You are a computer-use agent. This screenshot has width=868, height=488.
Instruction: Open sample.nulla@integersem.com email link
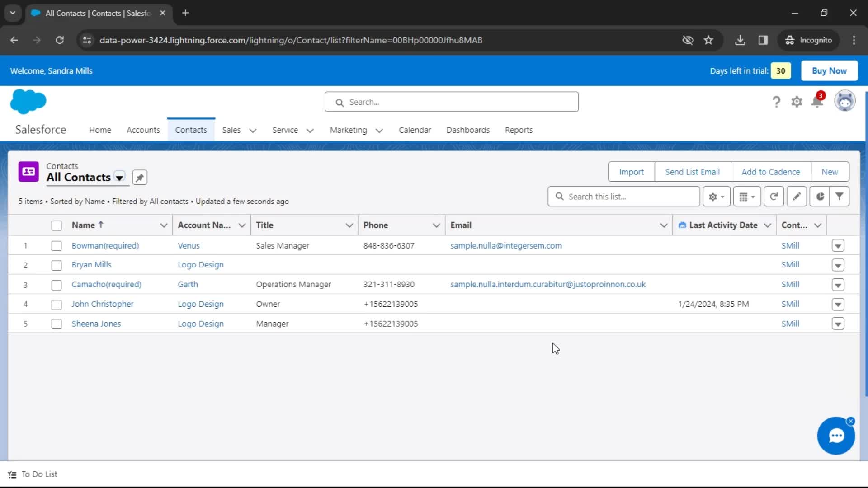(506, 246)
